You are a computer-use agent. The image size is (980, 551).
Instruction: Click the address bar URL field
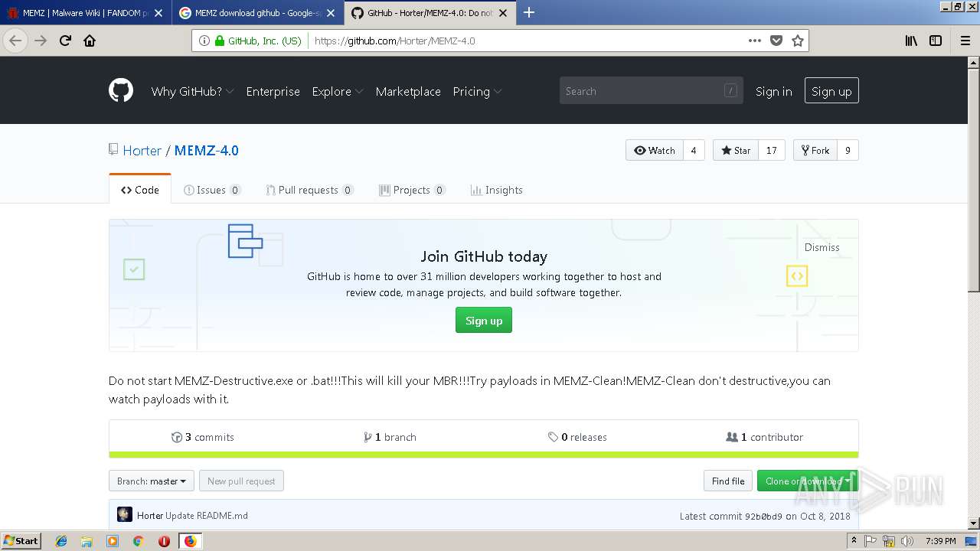tap(528, 41)
